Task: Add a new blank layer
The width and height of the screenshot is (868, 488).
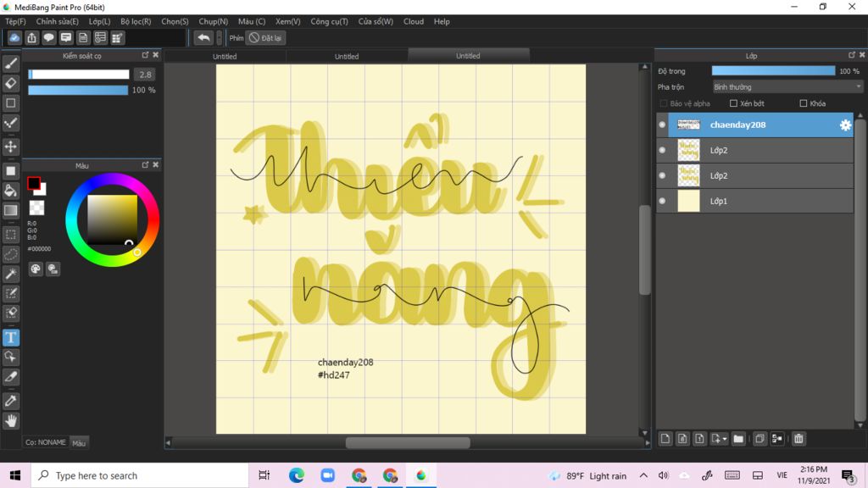Action: pyautogui.click(x=665, y=439)
